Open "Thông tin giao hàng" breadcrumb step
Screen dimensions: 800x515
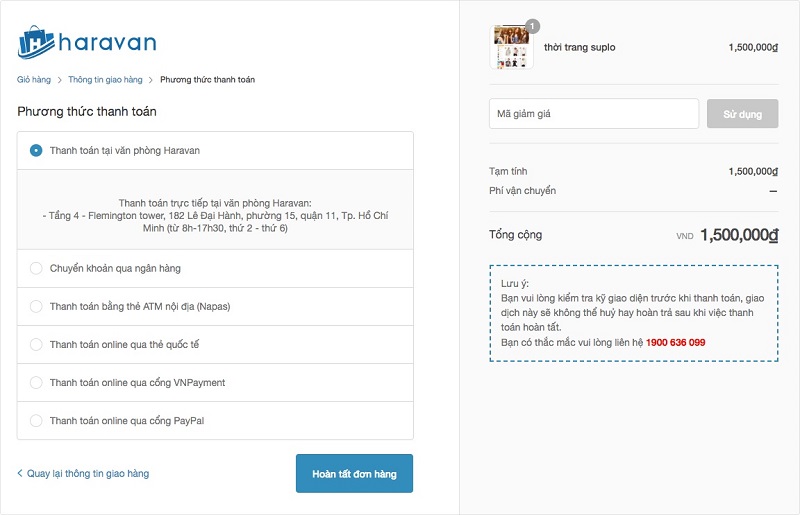tap(105, 79)
